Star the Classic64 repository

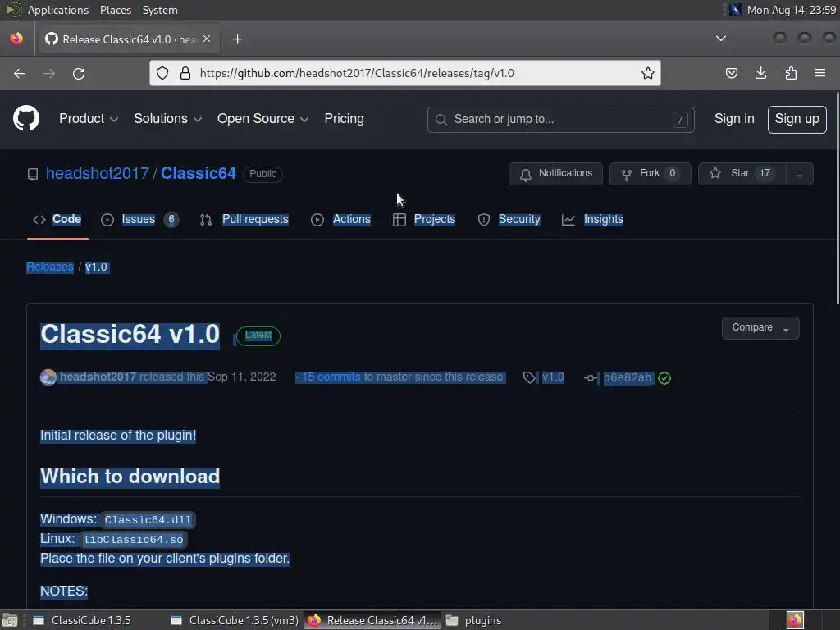click(x=742, y=174)
